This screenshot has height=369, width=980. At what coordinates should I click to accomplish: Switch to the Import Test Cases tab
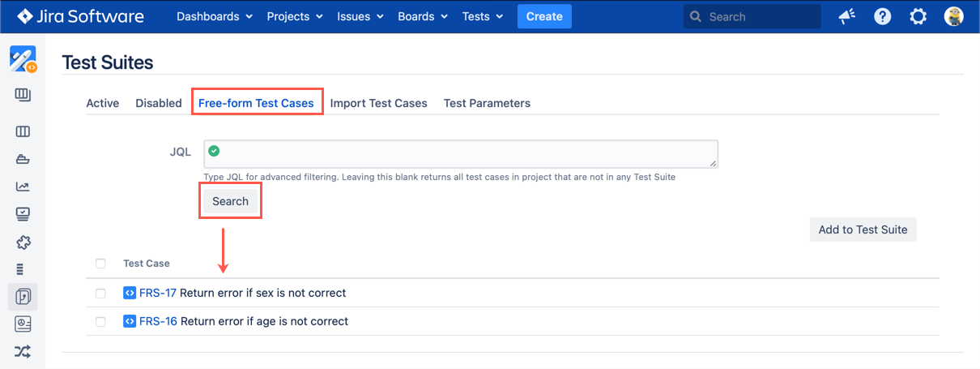378,103
